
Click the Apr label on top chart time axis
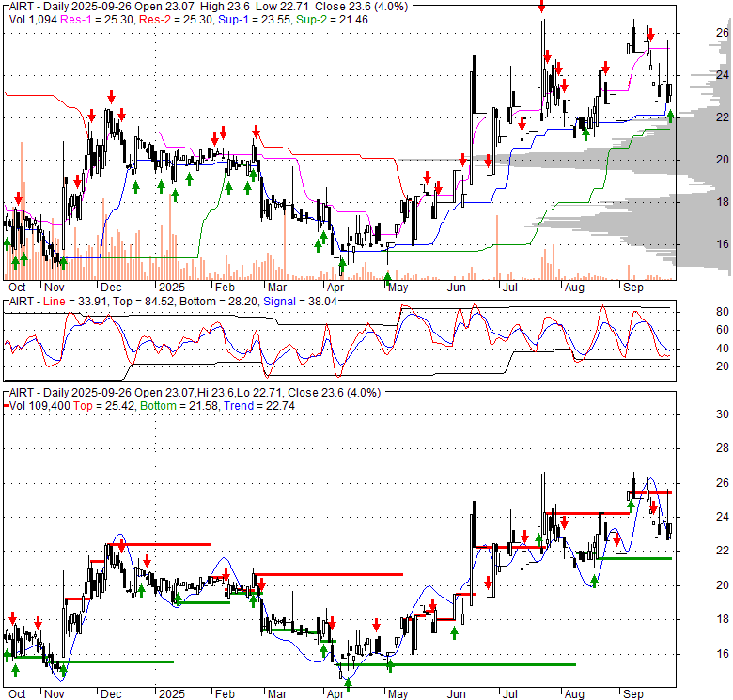[335, 288]
